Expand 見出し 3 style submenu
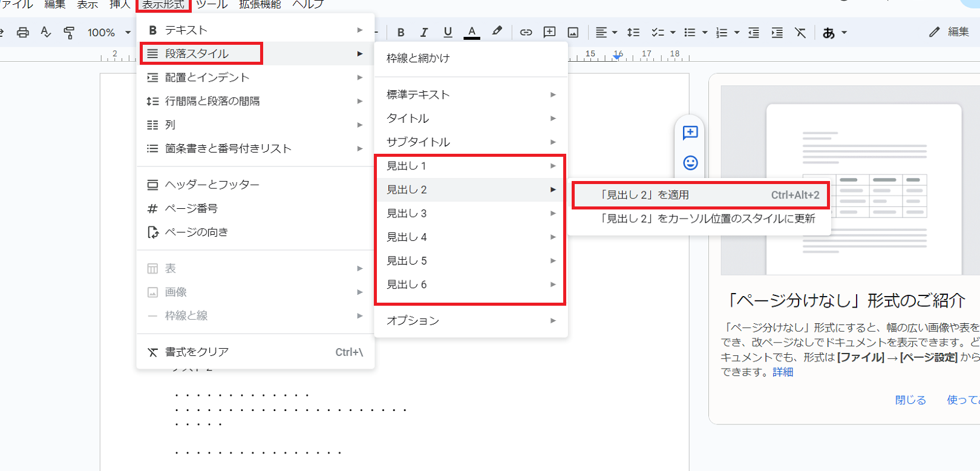 [471, 213]
